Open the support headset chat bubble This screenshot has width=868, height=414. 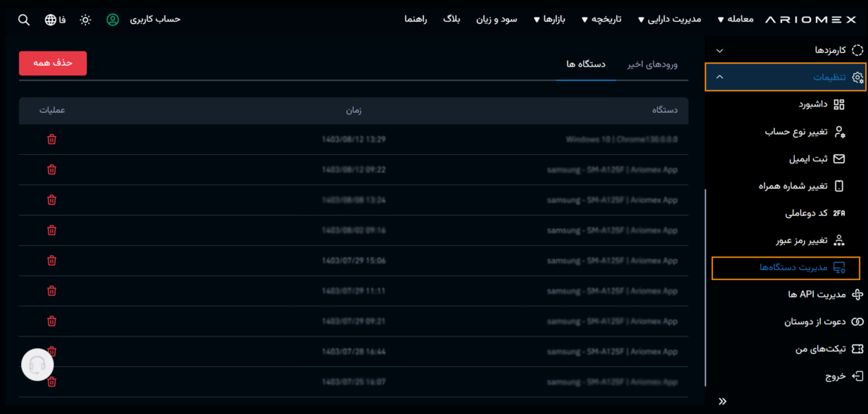point(38,365)
